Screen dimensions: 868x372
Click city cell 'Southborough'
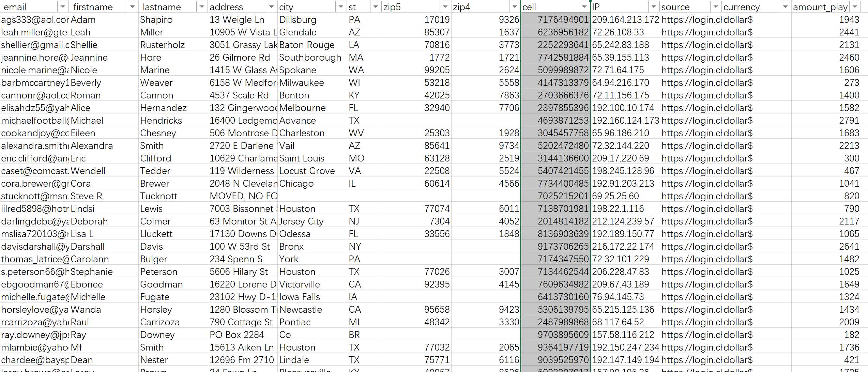(x=313, y=58)
